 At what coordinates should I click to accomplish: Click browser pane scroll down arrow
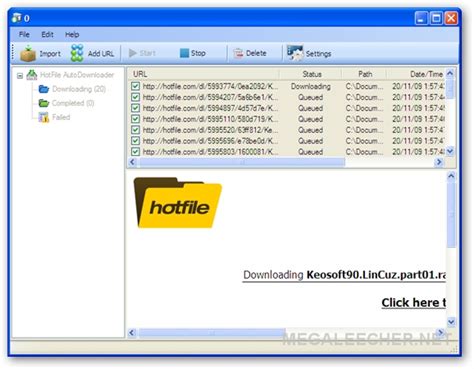(451, 322)
